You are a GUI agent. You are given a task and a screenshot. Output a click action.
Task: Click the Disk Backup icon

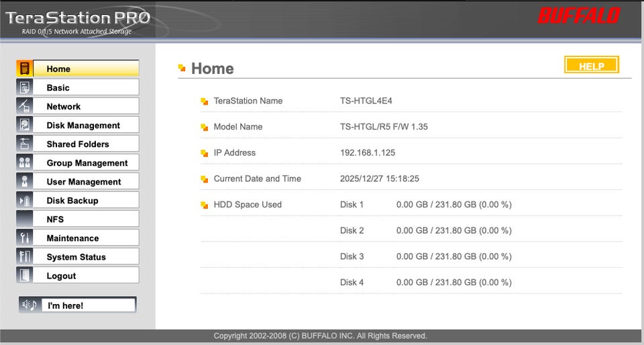(x=24, y=201)
